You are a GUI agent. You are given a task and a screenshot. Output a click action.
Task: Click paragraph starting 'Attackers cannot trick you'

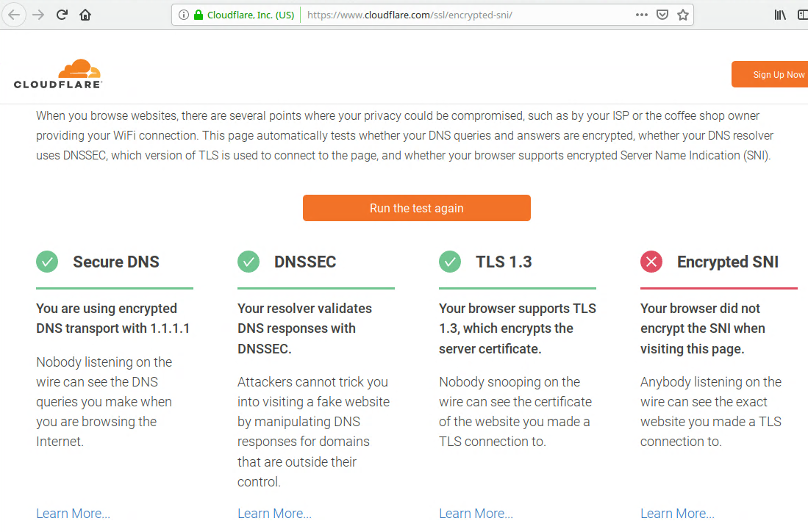point(314,431)
